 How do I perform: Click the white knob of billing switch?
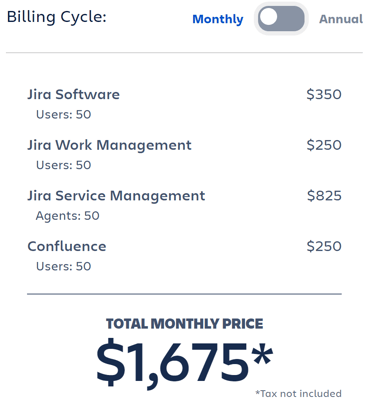(268, 17)
